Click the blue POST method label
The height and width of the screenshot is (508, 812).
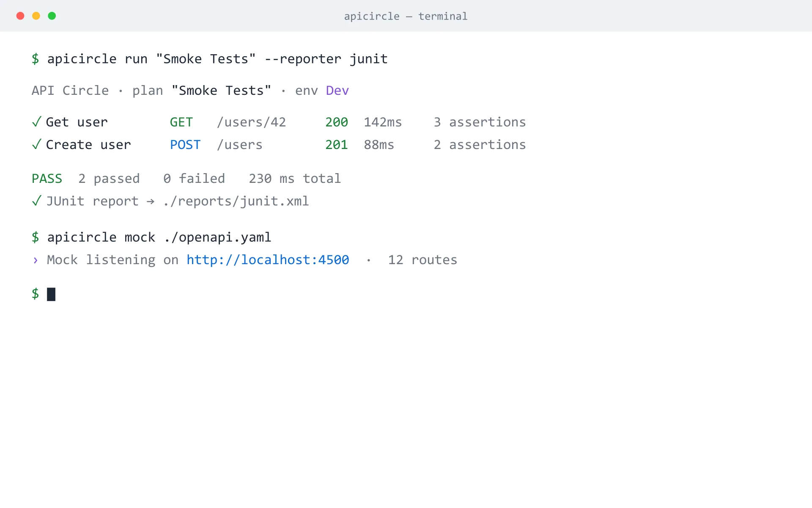point(185,145)
